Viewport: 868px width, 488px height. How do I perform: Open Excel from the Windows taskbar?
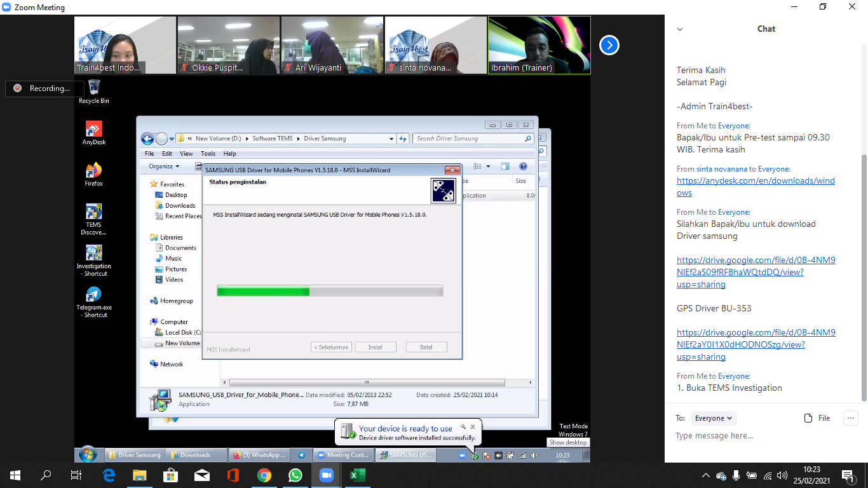coord(357,475)
